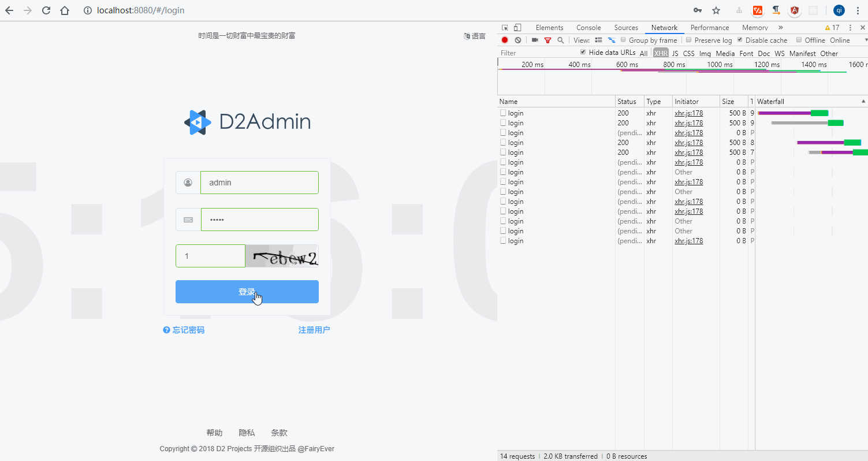Toggle the device toolbar icon

pyautogui.click(x=519, y=27)
